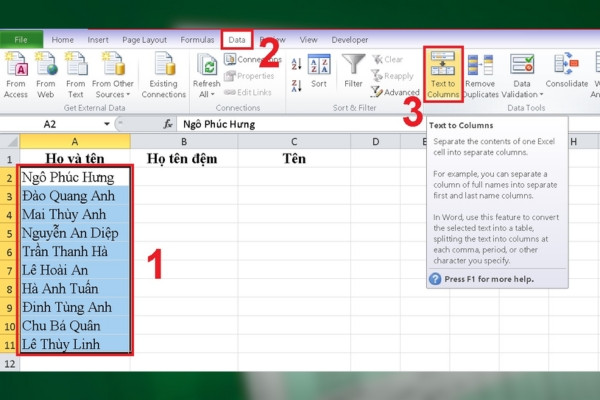Viewport: 600px width, 400px height.
Task: Select cell Trần Thanh Hà
Action: pos(75,251)
